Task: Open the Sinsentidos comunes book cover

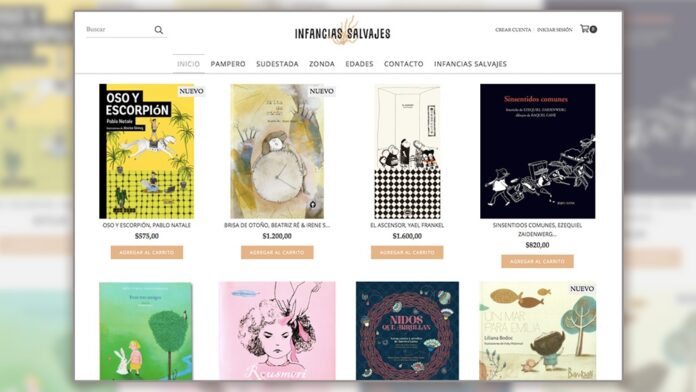Action: (x=538, y=151)
